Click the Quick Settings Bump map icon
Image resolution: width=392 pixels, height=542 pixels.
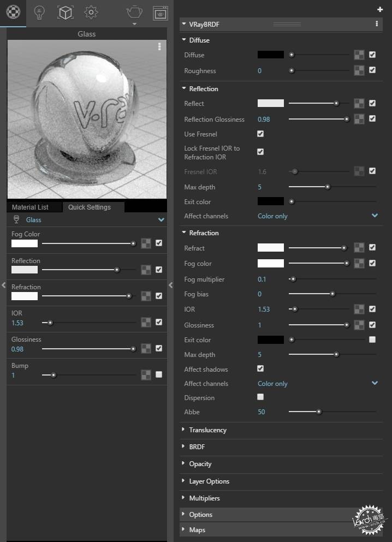[x=146, y=374]
